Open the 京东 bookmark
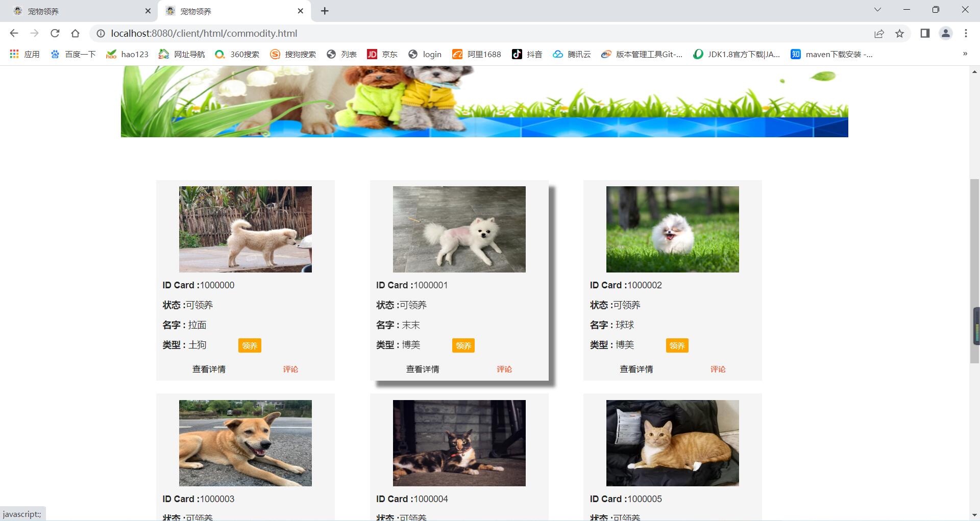 coord(382,54)
